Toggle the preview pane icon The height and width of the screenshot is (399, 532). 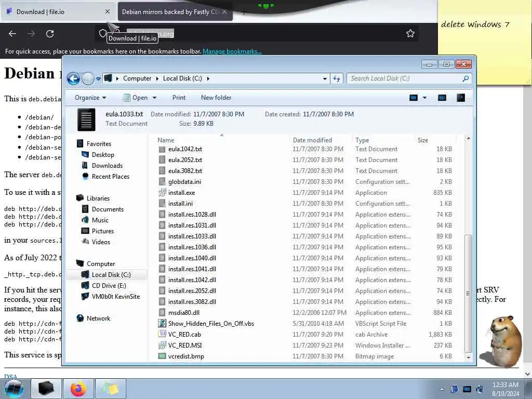pyautogui.click(x=442, y=98)
